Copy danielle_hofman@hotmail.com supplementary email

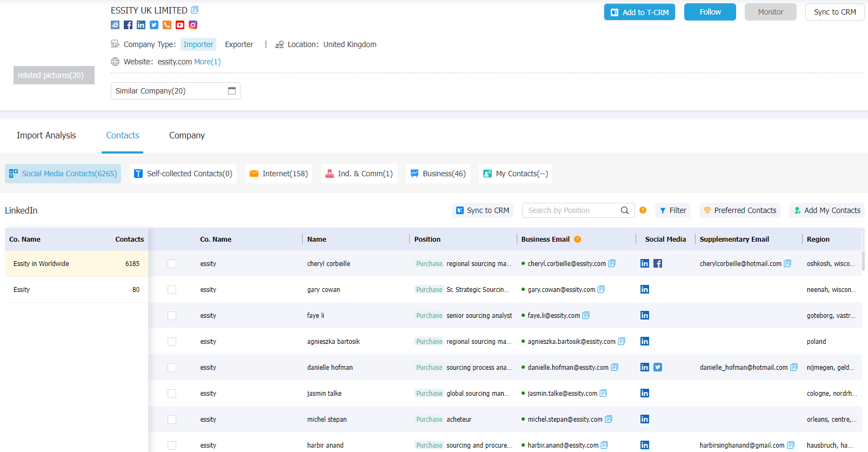794,367
